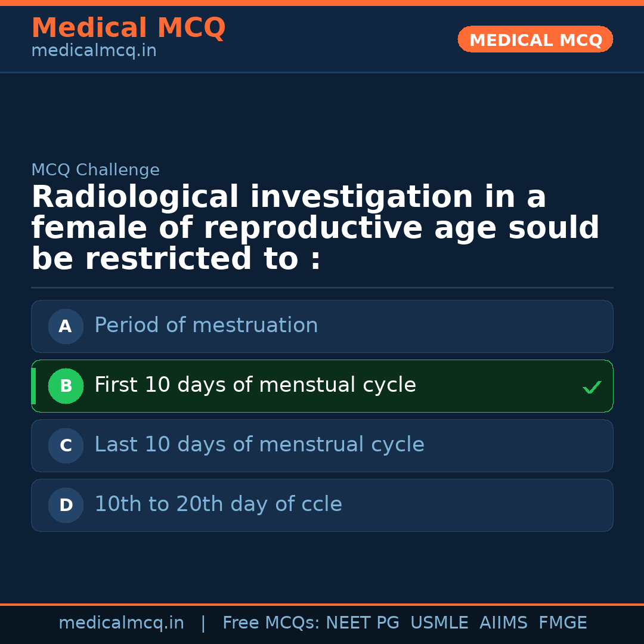Select the "Period of mestruation" answer text
The width and height of the screenshot is (644, 644).
coord(206,326)
